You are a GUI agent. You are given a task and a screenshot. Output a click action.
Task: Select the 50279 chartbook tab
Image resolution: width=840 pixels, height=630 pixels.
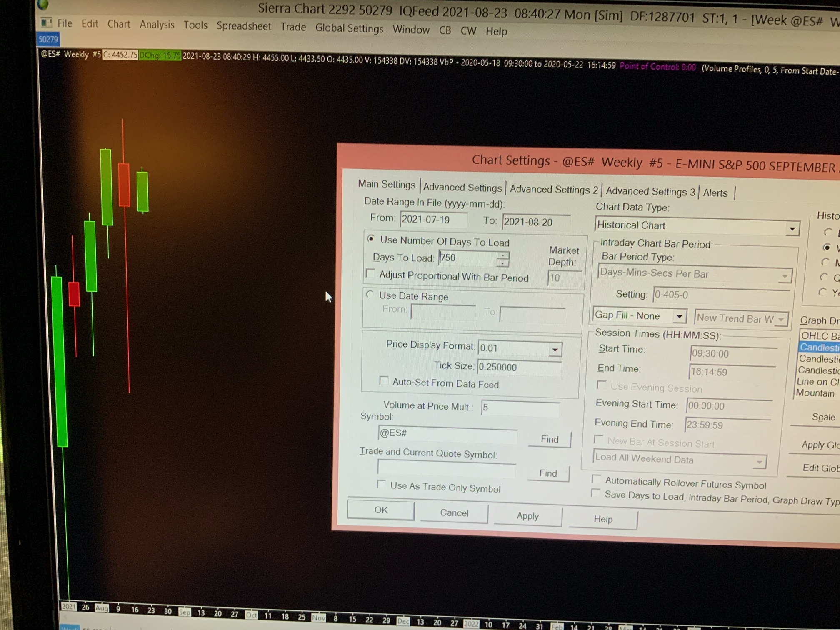[48, 40]
